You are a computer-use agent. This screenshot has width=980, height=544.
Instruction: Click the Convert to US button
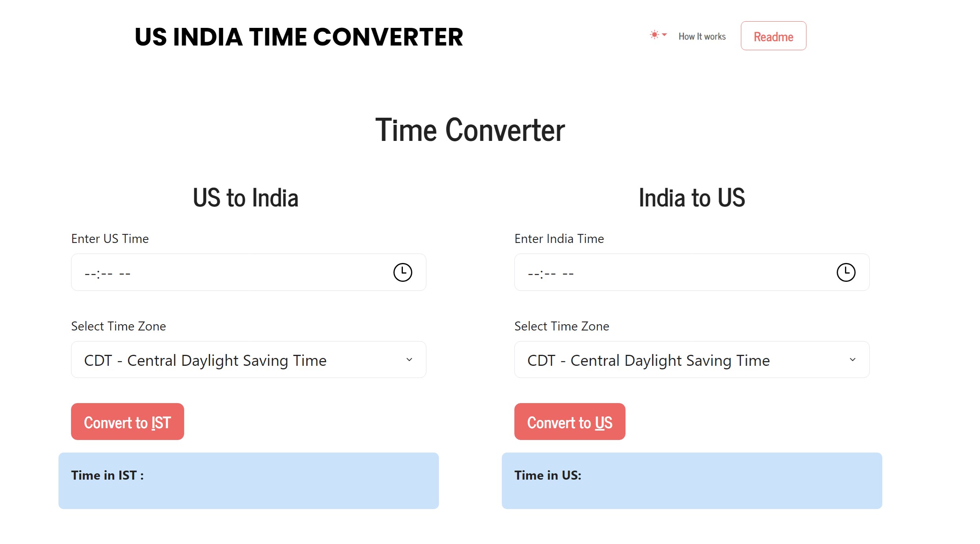[x=570, y=422]
